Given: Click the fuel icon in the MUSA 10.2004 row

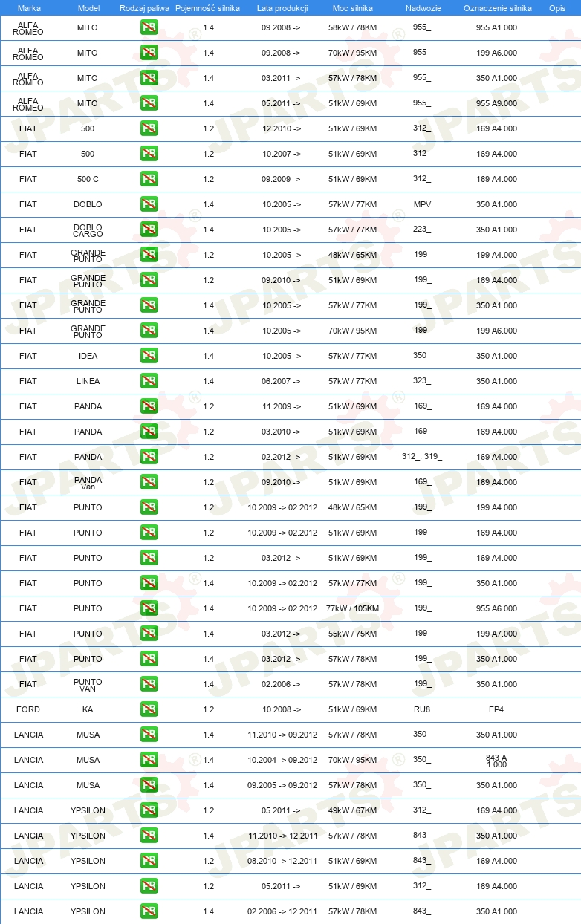Looking at the screenshot, I should (149, 760).
